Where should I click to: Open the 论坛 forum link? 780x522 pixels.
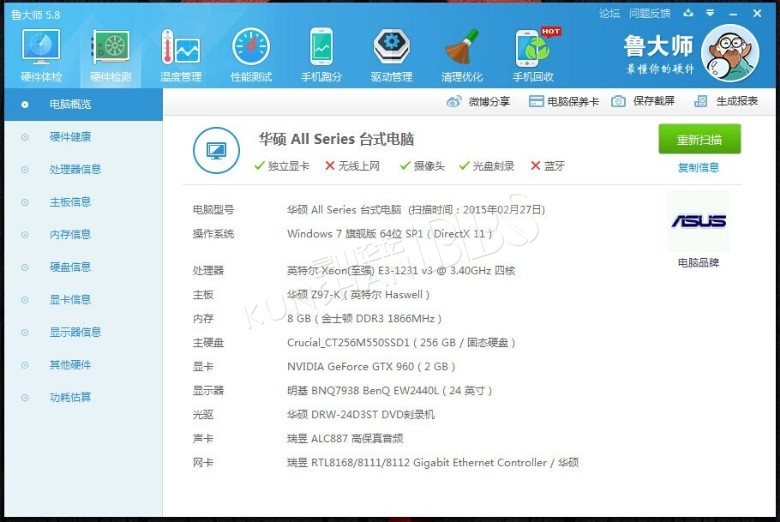pos(609,14)
